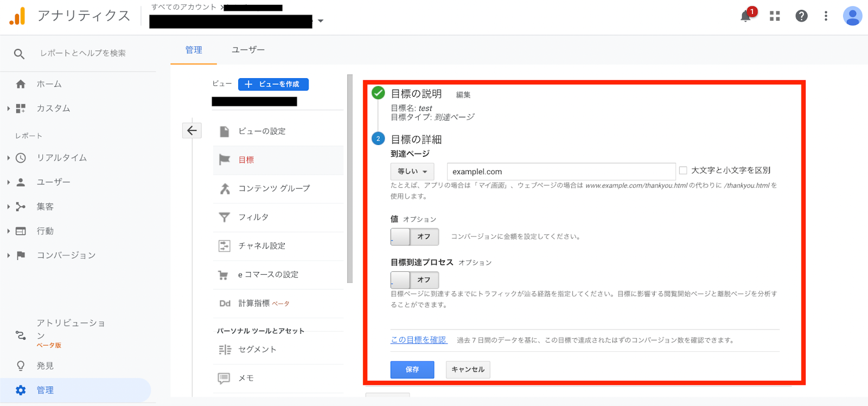Click the ホーム house icon

click(x=21, y=84)
